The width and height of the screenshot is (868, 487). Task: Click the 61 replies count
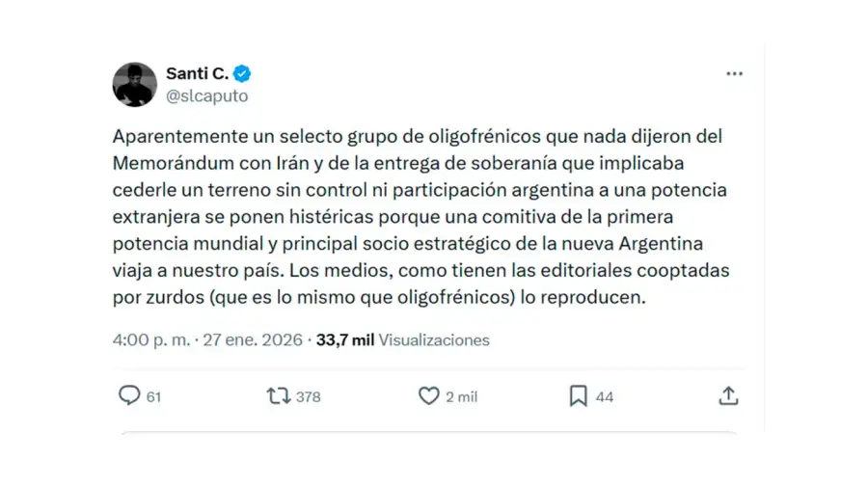153,396
